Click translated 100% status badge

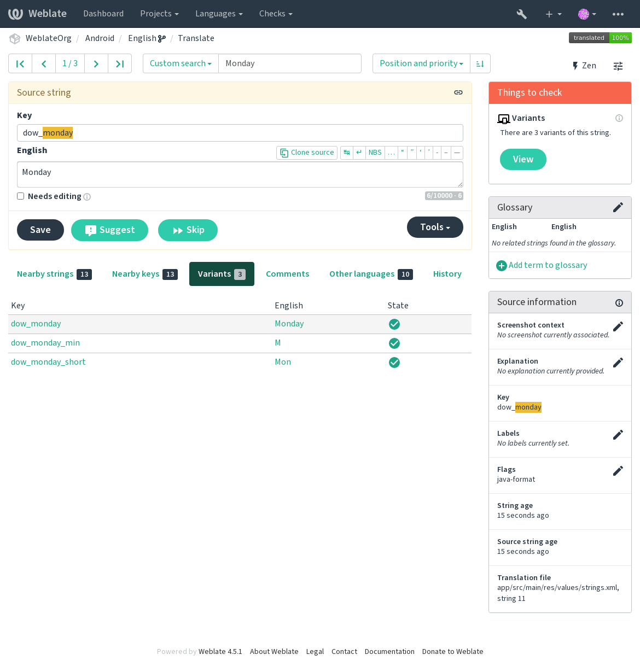[x=600, y=38]
